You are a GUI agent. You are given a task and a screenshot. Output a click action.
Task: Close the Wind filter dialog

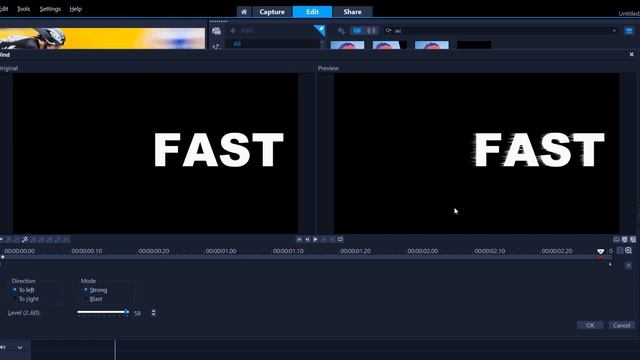click(631, 54)
